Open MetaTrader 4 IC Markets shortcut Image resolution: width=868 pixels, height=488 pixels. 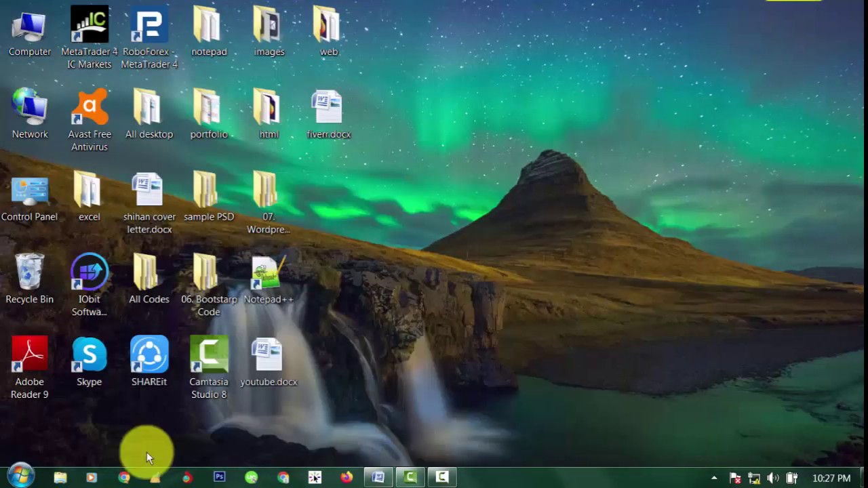click(x=90, y=38)
